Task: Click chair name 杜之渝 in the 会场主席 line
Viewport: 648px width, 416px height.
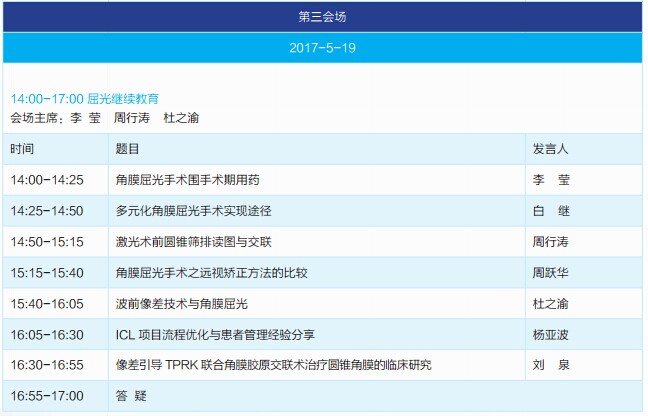Action: pyautogui.click(x=181, y=117)
